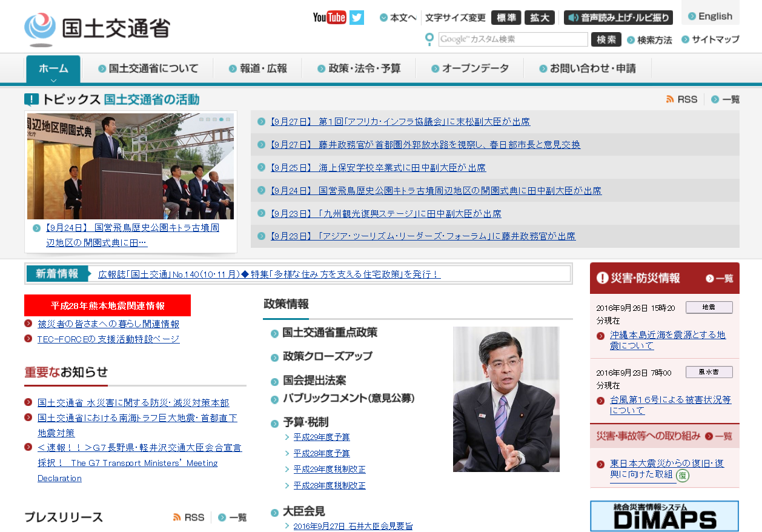The height and width of the screenshot is (532, 762).
Task: Set font size to 標準
Action: pos(506,18)
